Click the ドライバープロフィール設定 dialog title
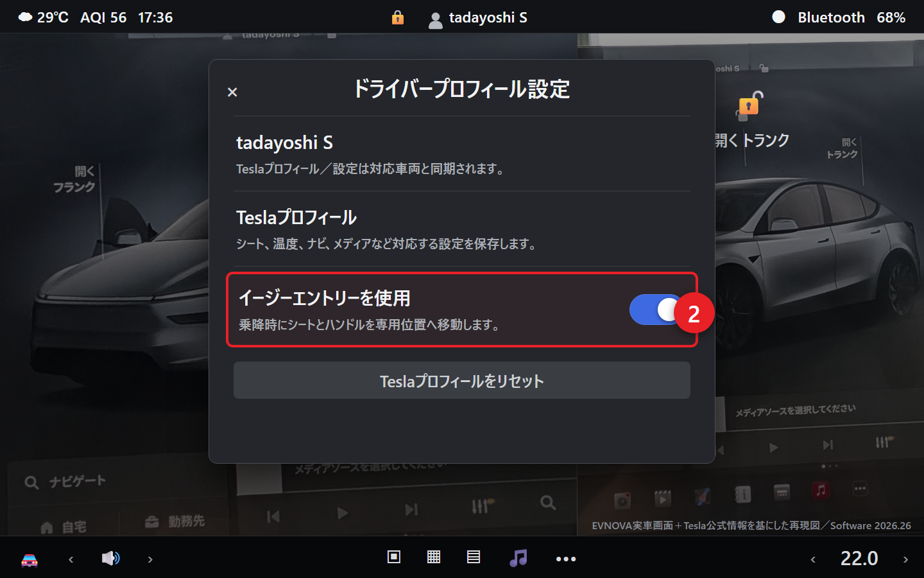Screen dimensions: 924x578 [462, 89]
